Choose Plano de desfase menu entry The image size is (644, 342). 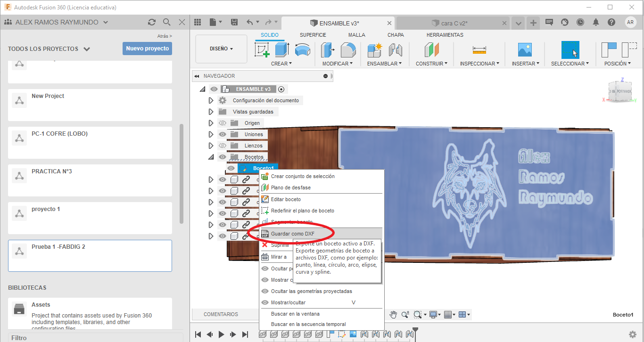coord(322,187)
